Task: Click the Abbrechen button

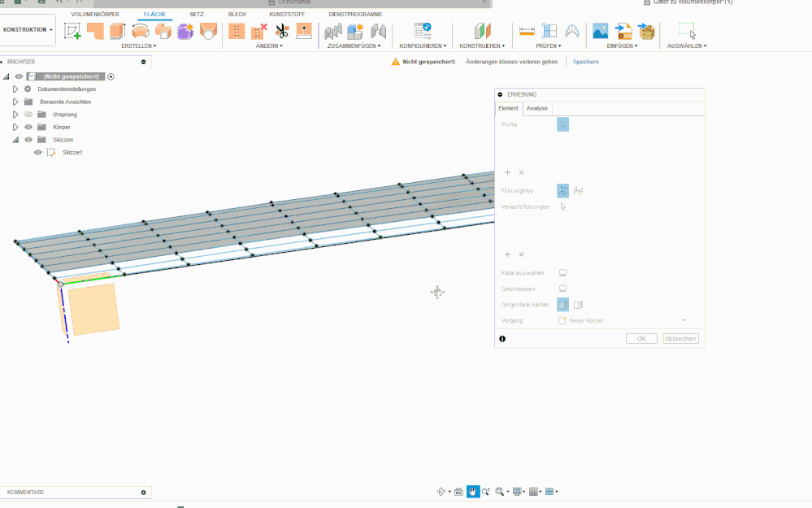Action: click(x=680, y=339)
